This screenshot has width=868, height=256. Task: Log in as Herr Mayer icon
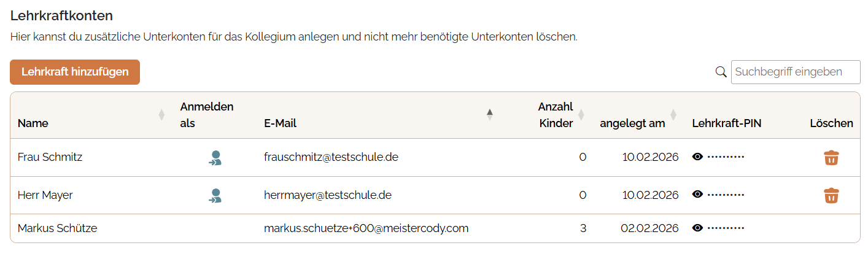[x=215, y=196]
